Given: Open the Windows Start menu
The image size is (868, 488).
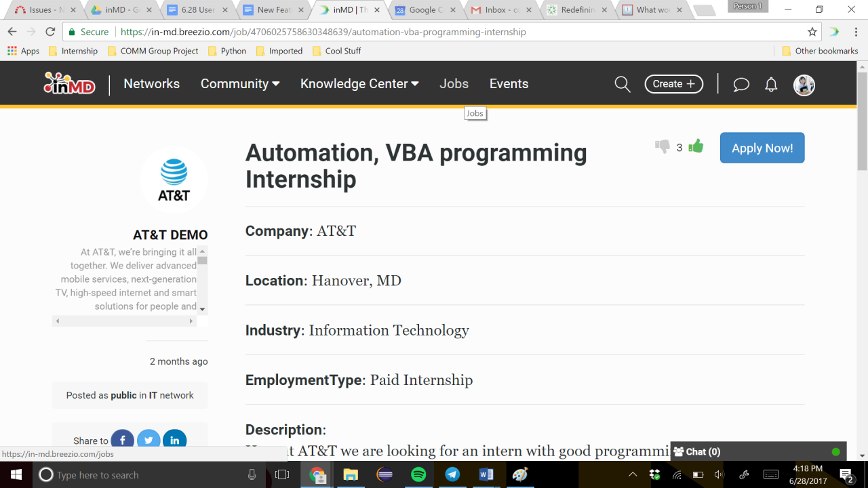Looking at the screenshot, I should (15, 474).
